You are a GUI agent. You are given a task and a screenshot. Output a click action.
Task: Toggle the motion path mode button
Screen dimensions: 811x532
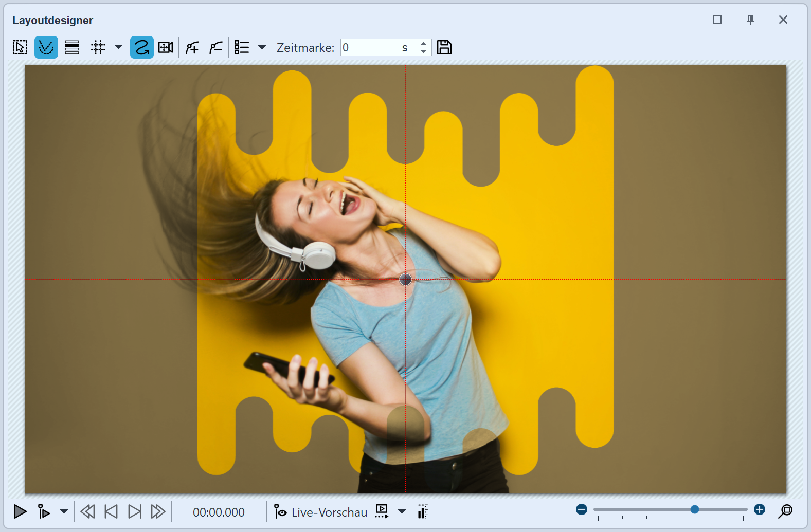[142, 48]
